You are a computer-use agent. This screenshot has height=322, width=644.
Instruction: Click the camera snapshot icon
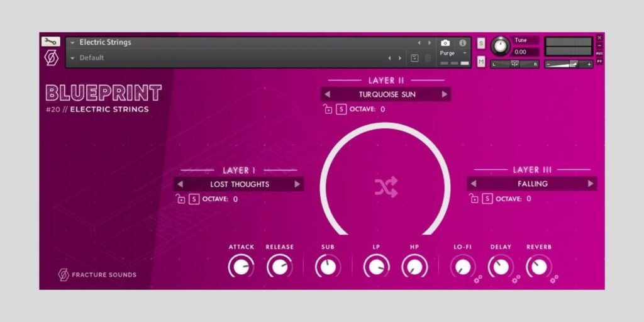click(x=445, y=43)
